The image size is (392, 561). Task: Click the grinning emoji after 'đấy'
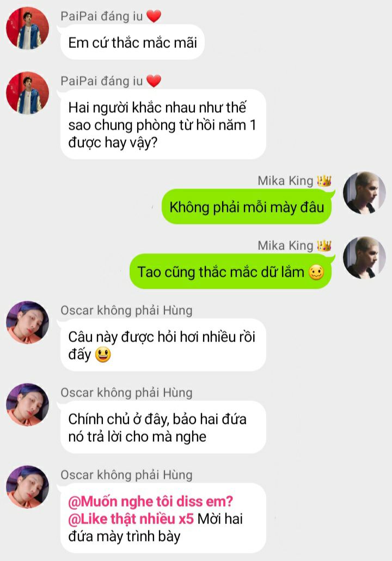(103, 355)
